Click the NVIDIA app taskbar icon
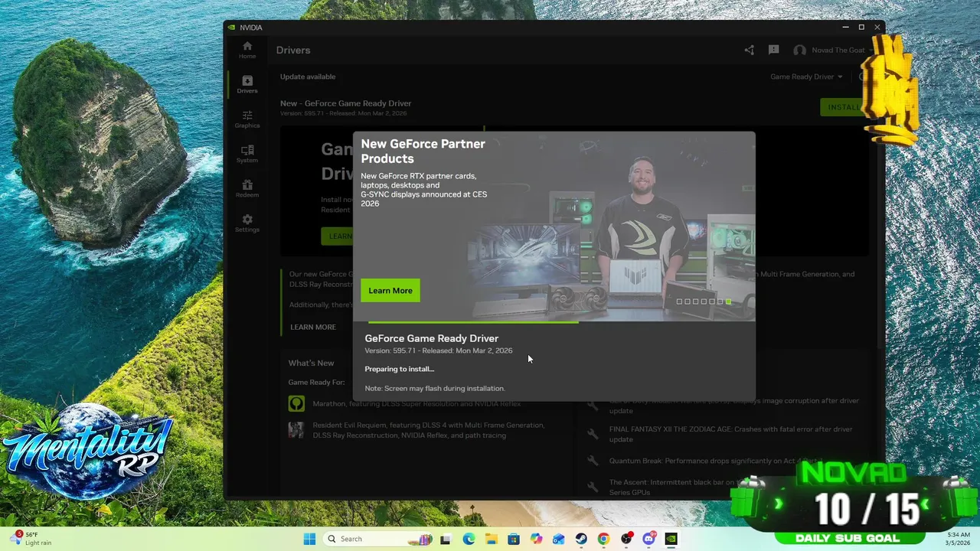The height and width of the screenshot is (551, 980). point(671,539)
